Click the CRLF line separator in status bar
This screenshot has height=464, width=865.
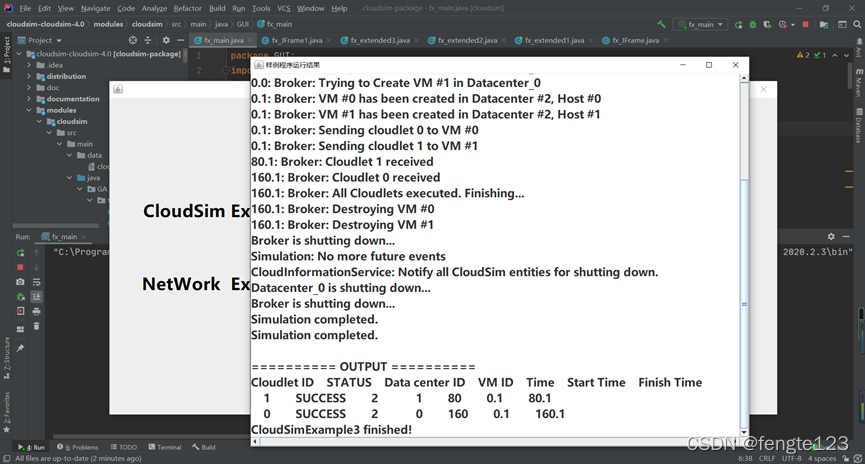(767, 458)
